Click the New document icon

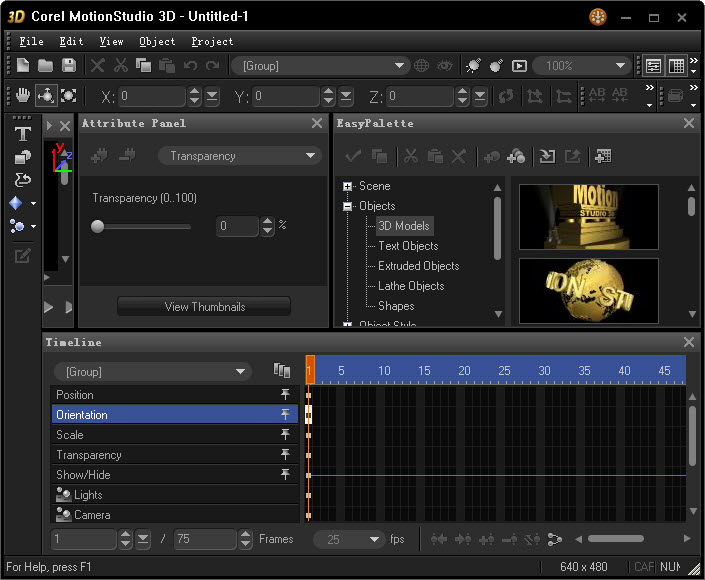pos(22,65)
